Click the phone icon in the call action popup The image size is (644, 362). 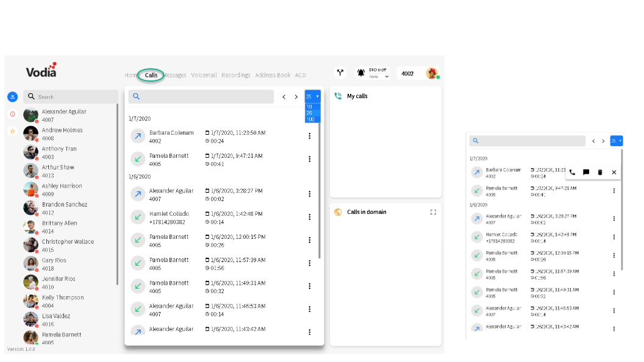pyautogui.click(x=572, y=172)
